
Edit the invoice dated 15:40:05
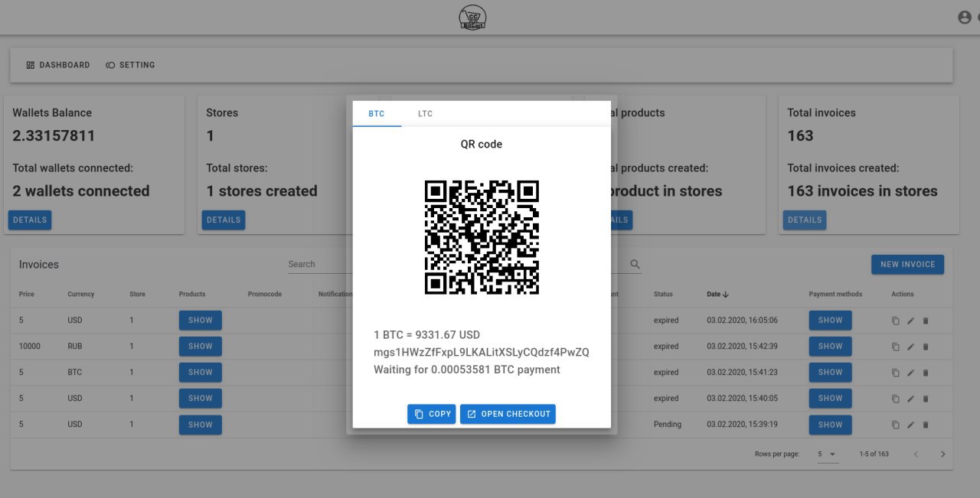(x=910, y=399)
